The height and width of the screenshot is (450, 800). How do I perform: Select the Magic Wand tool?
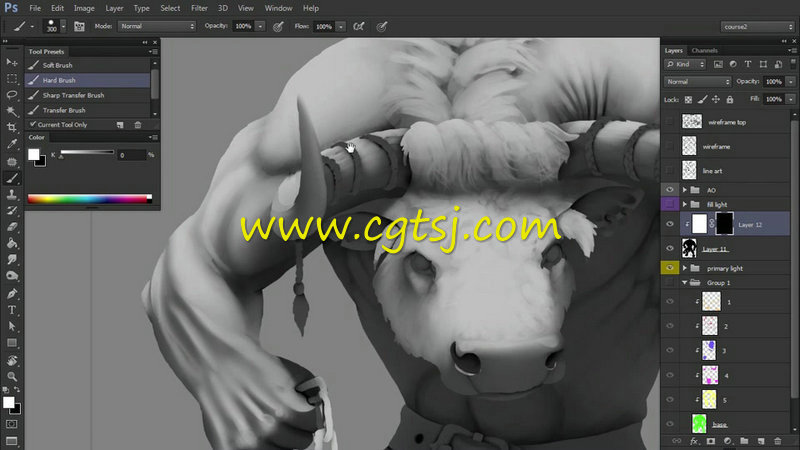(x=12, y=111)
